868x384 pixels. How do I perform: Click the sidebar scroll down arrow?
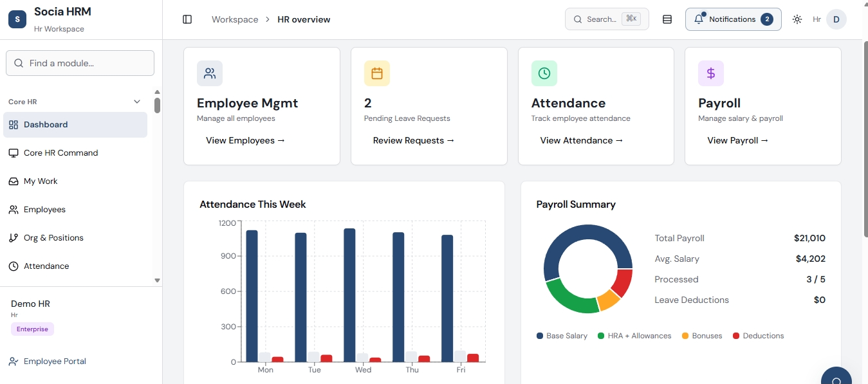point(157,280)
